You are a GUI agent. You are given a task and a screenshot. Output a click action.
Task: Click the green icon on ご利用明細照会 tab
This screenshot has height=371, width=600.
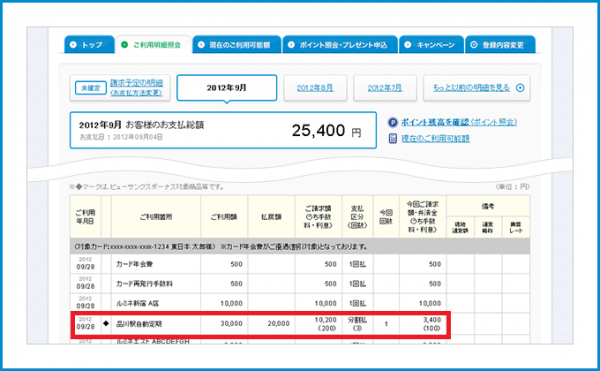tap(124, 44)
